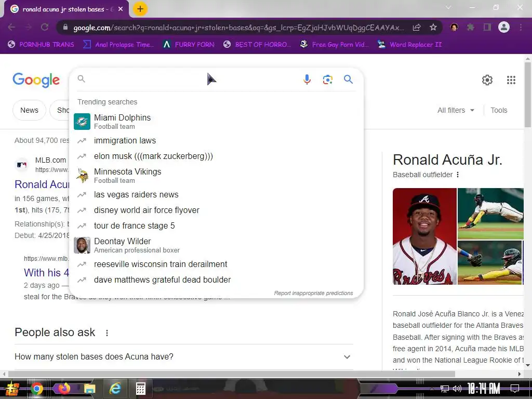The image size is (532, 399).
Task: Open the Chrome extensions puzzle icon
Action: (470, 27)
